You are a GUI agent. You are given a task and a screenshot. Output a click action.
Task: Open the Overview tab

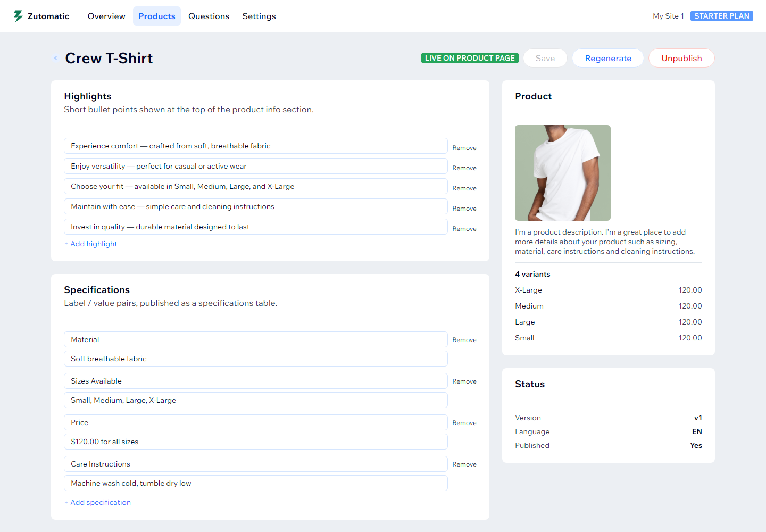click(106, 16)
